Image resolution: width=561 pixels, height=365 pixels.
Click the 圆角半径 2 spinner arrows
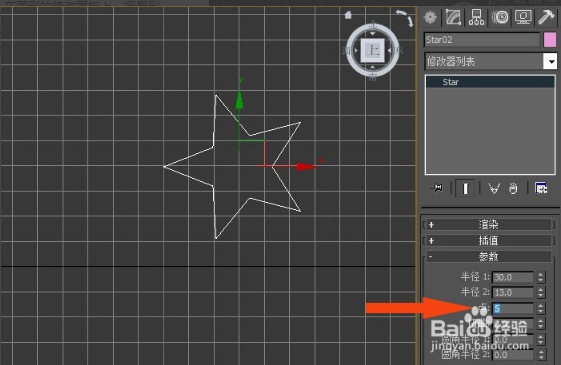(x=541, y=355)
